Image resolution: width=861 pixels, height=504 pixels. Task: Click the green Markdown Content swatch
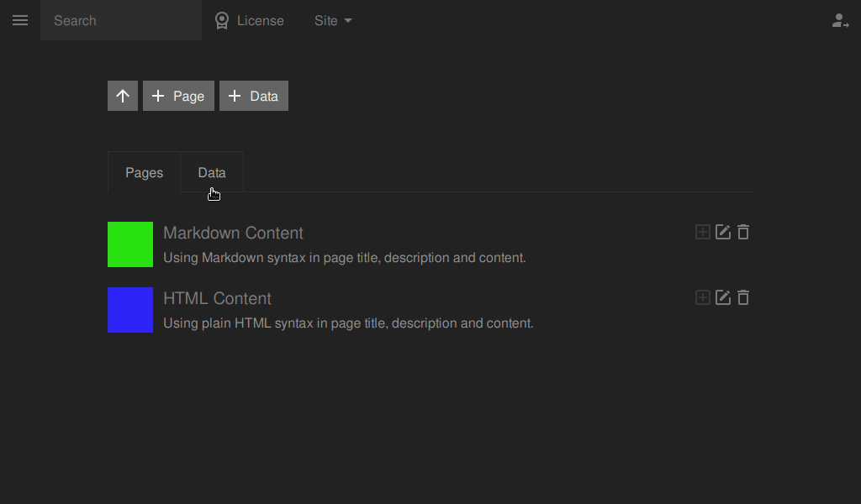tap(130, 244)
